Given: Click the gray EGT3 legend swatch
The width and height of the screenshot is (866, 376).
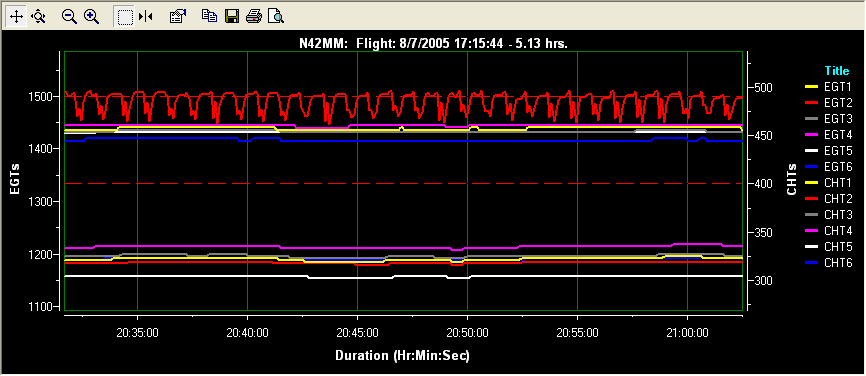Looking at the screenshot, I should click(811, 119).
